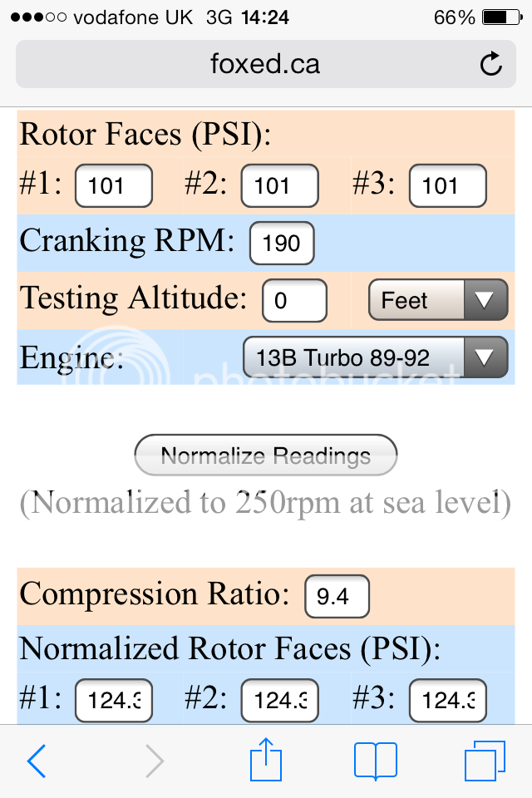Show open tabs with pages icon
Viewport: 532px width, 798px height.
(x=485, y=761)
